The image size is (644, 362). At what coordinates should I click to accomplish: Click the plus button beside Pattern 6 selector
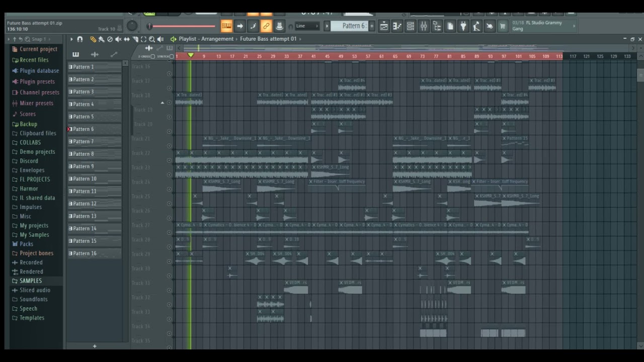click(372, 26)
